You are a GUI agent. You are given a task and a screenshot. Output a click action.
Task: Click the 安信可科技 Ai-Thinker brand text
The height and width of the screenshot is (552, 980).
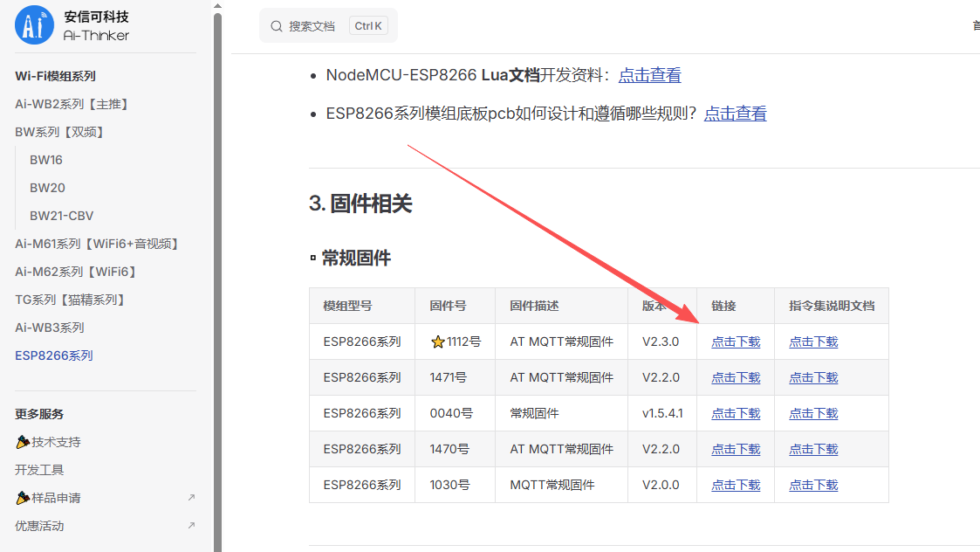(x=96, y=25)
